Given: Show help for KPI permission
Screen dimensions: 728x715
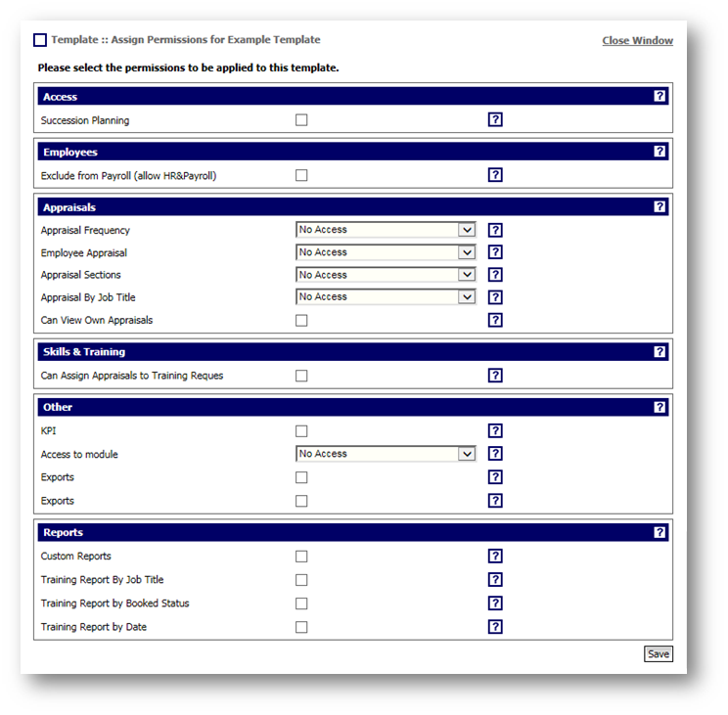Looking at the screenshot, I should point(495,430).
